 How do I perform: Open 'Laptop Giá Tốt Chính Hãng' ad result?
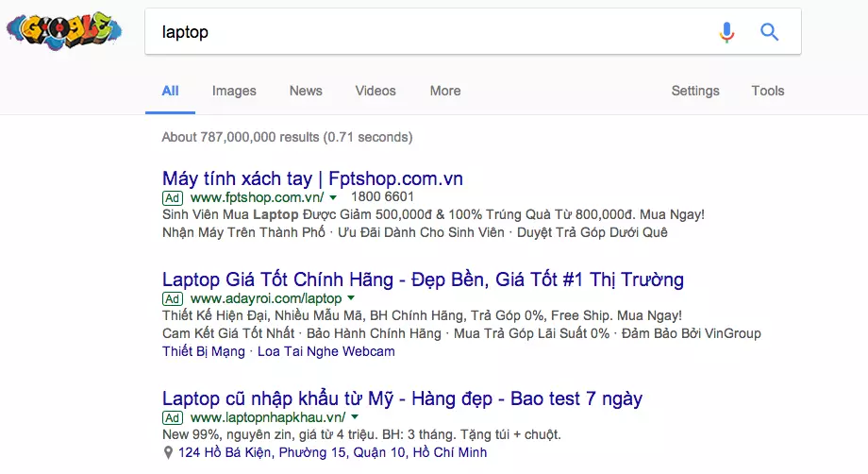click(423, 279)
